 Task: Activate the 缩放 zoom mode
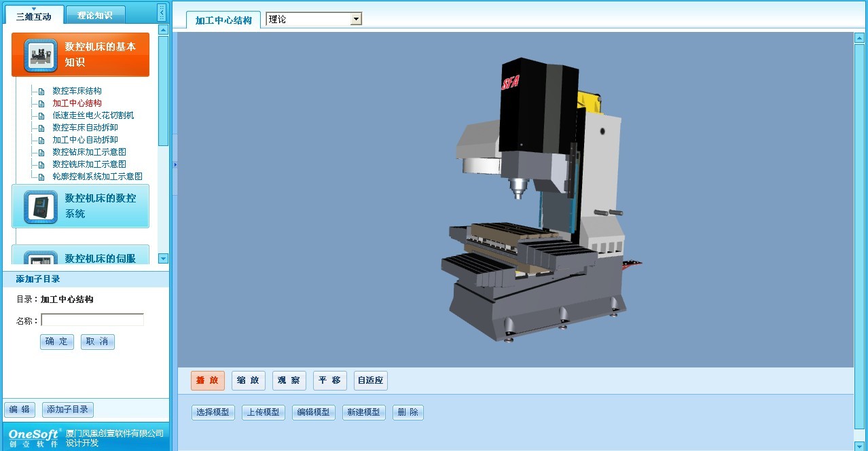point(248,380)
